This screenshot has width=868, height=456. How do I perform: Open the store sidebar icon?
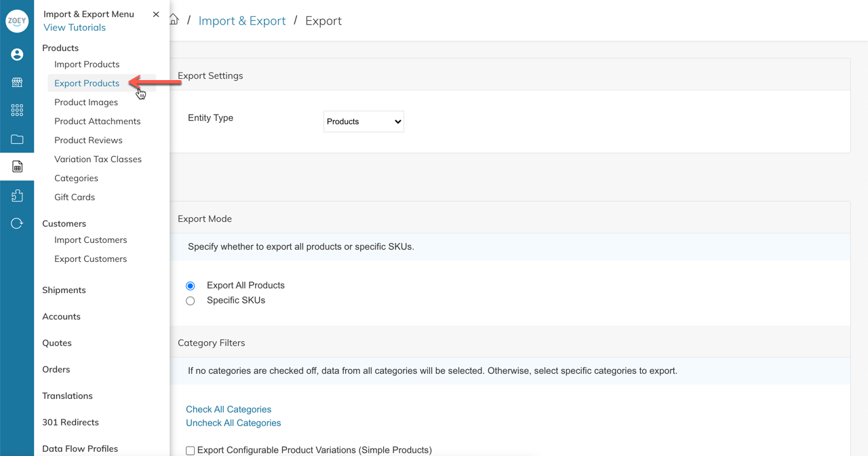click(17, 82)
